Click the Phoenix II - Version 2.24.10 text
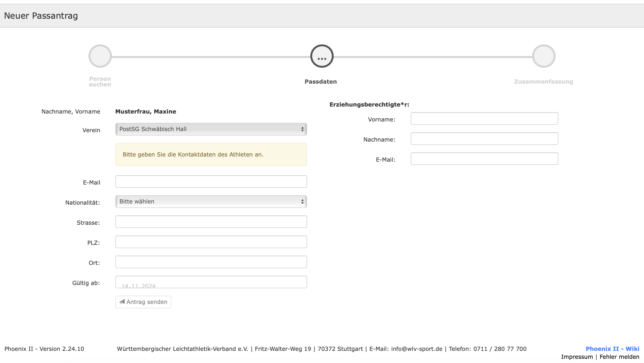This screenshot has height=363, width=644. 44,349
